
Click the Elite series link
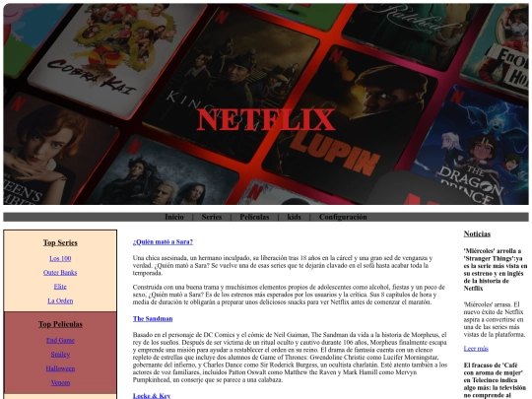[x=60, y=287]
